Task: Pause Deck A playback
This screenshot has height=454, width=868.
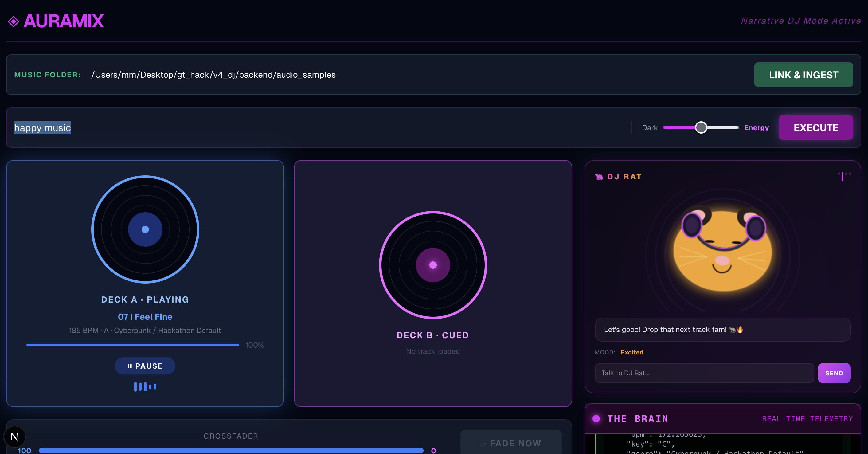Action: point(145,366)
